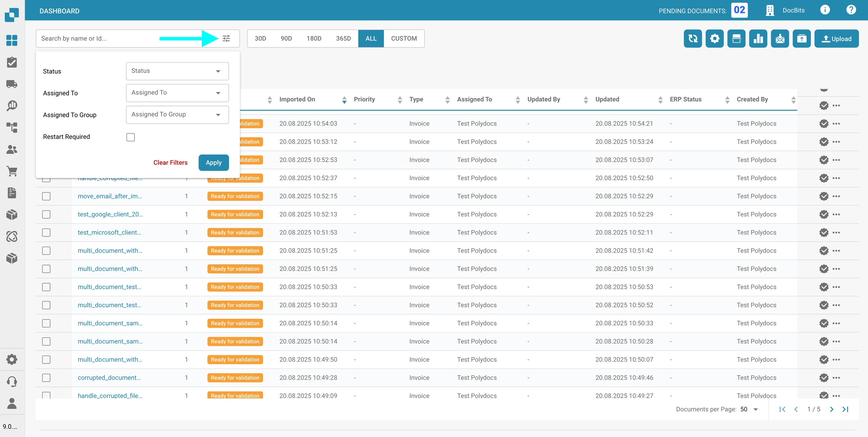Click the Clear Filters link

pyautogui.click(x=170, y=163)
